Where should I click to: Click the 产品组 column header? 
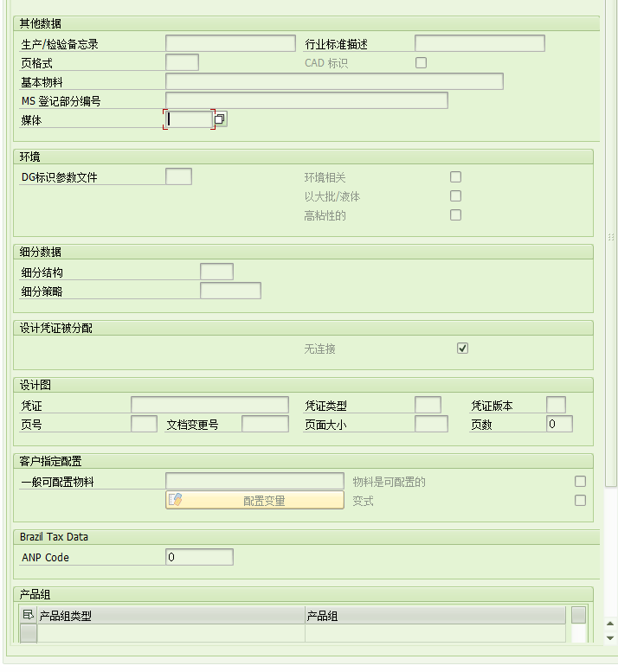click(435, 616)
